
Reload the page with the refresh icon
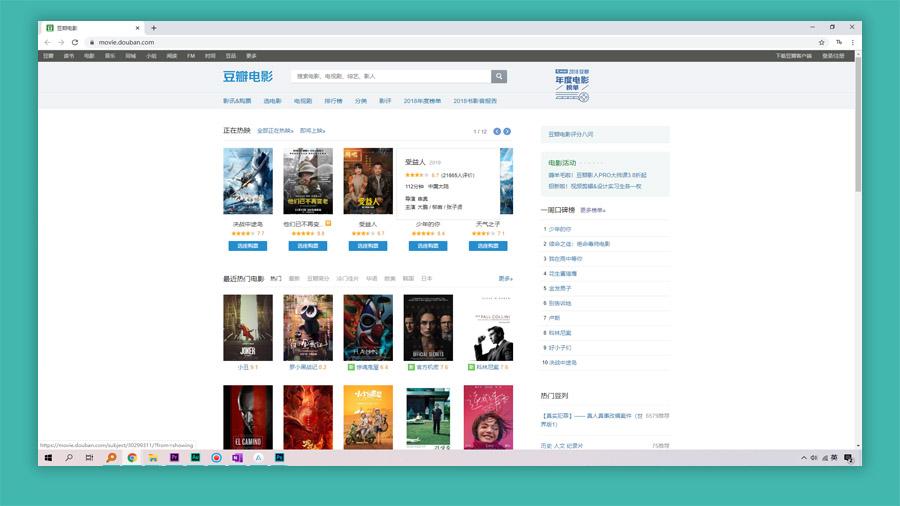coord(75,42)
